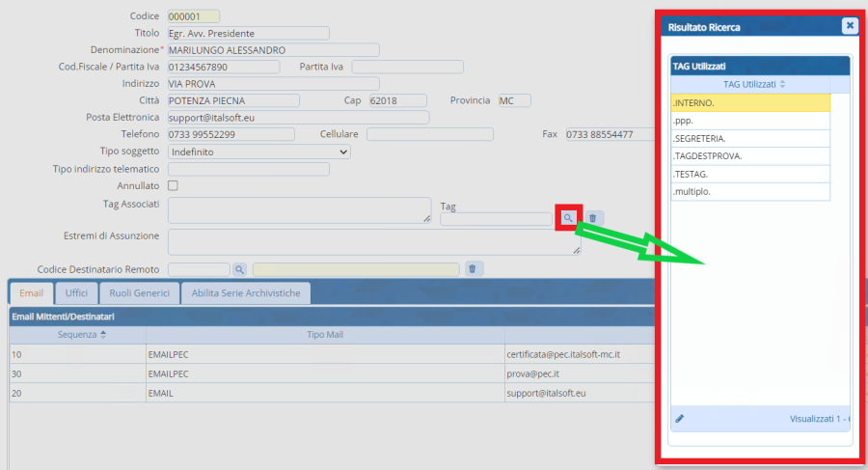Close the Risultato Ricerca dialog

pos(849,26)
